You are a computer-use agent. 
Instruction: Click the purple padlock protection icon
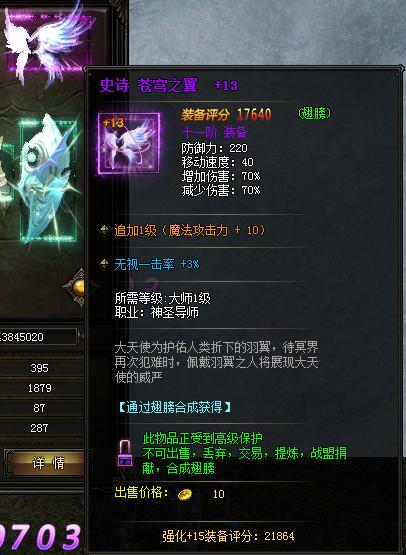[x=125, y=453]
